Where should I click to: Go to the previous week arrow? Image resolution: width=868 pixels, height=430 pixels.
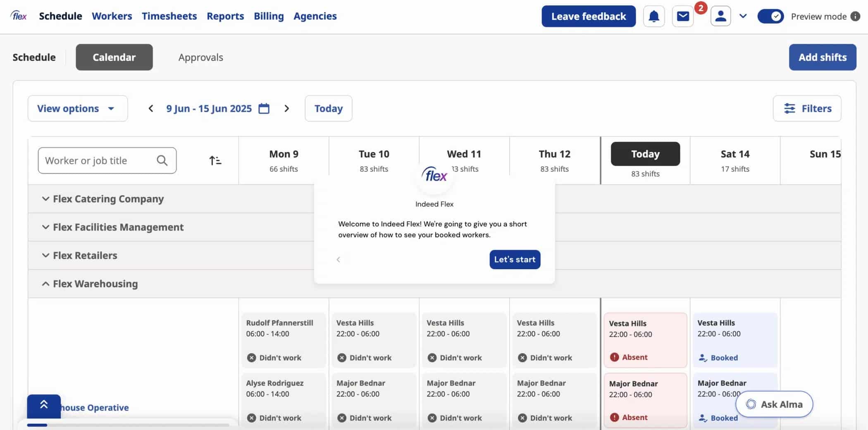pos(151,109)
